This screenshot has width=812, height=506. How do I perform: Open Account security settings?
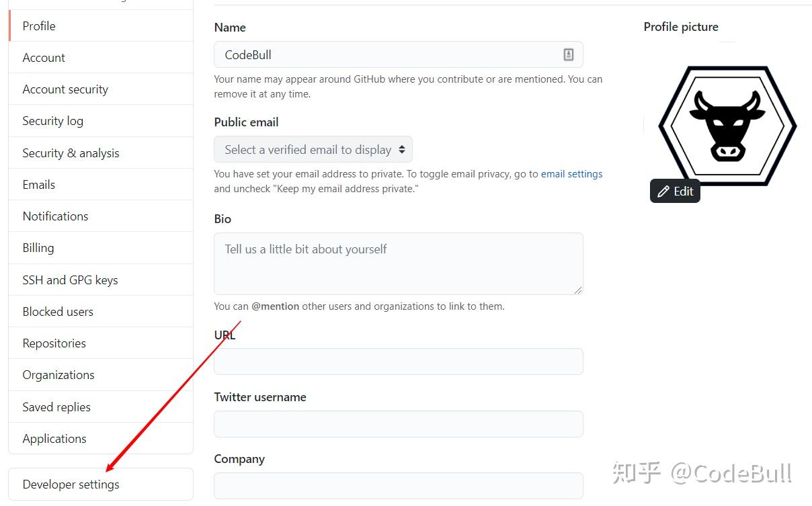tap(65, 89)
